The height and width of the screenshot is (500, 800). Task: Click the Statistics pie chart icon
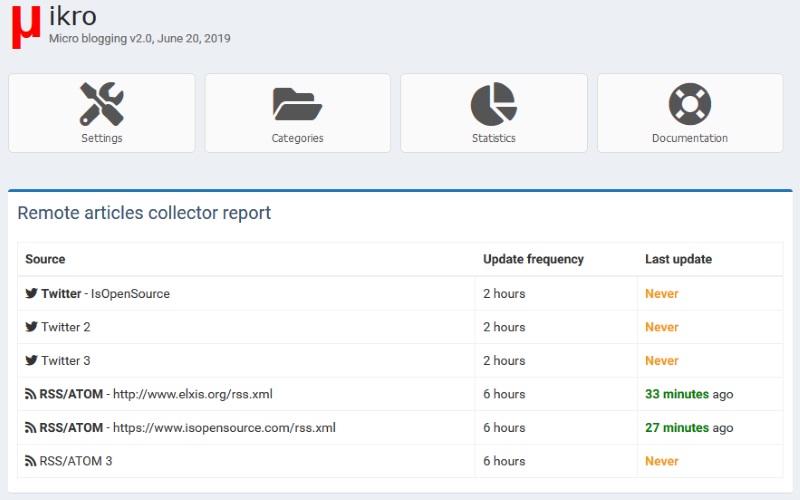tap(494, 103)
